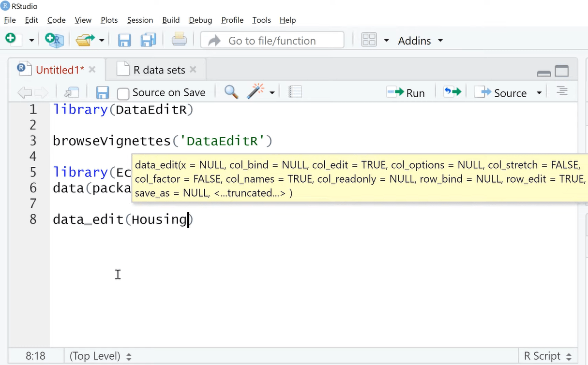Image resolution: width=588 pixels, height=365 pixels.
Task: Maximize the source editor pane
Action: (x=562, y=71)
